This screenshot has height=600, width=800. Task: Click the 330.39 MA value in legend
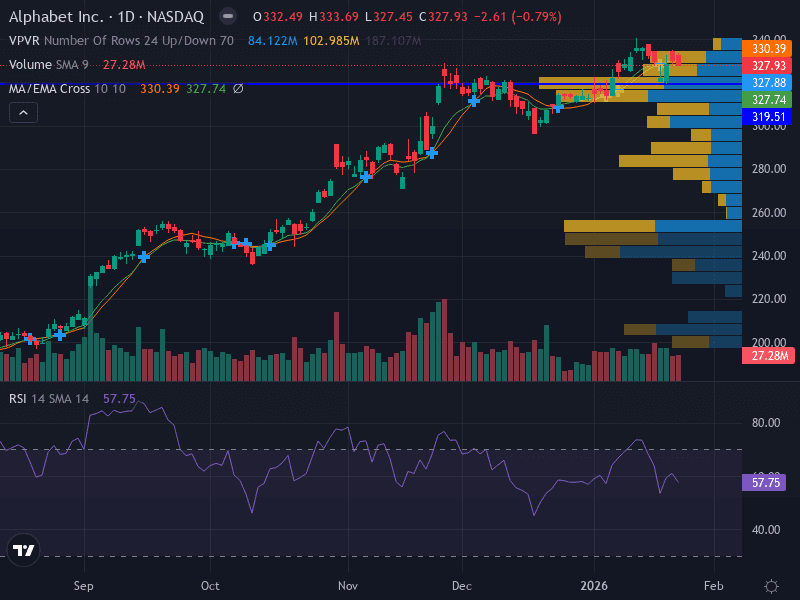160,89
